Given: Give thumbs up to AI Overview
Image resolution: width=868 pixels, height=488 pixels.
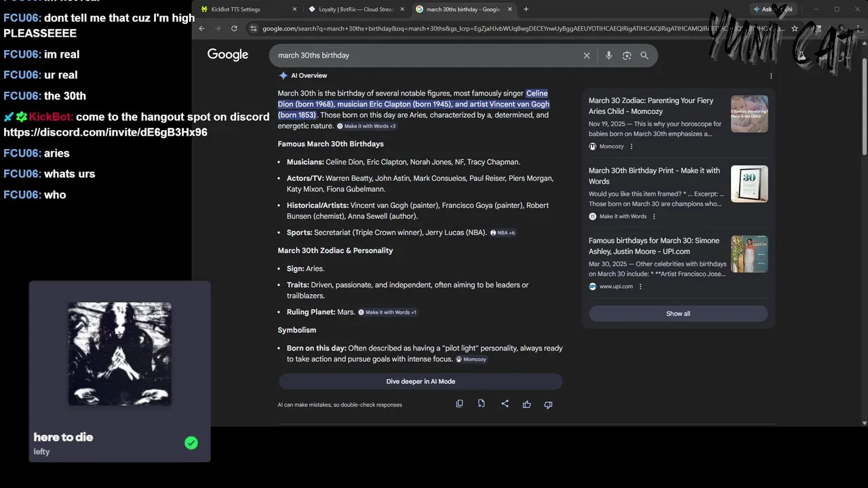Looking at the screenshot, I should point(527,405).
